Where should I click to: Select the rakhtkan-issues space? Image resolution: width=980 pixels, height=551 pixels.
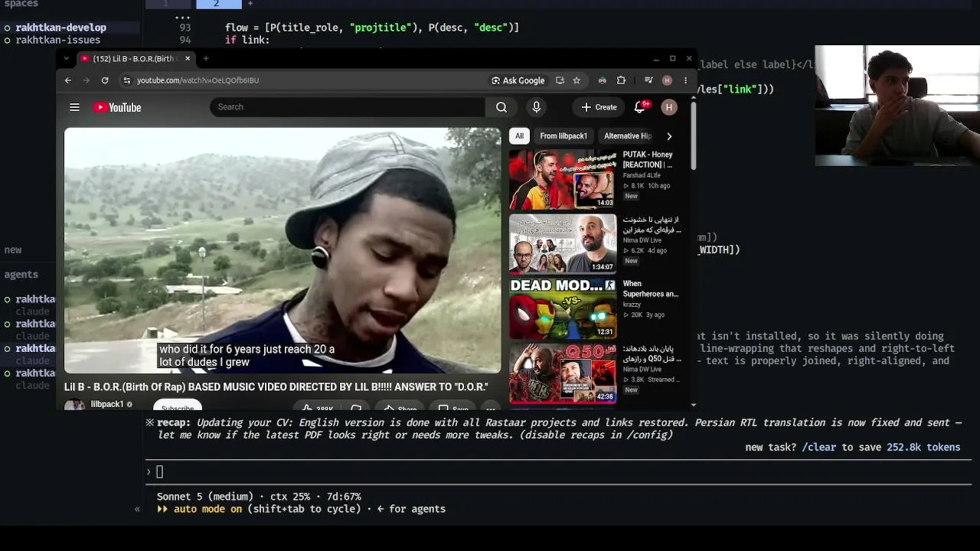tap(57, 40)
